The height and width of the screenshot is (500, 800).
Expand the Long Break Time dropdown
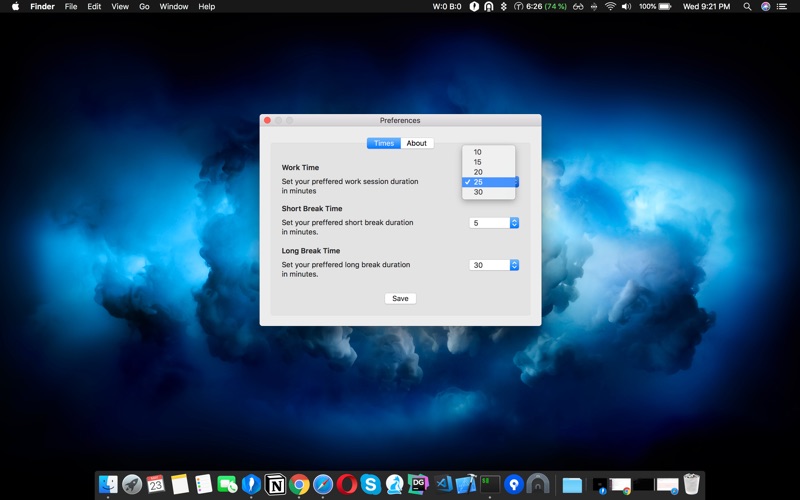494,265
